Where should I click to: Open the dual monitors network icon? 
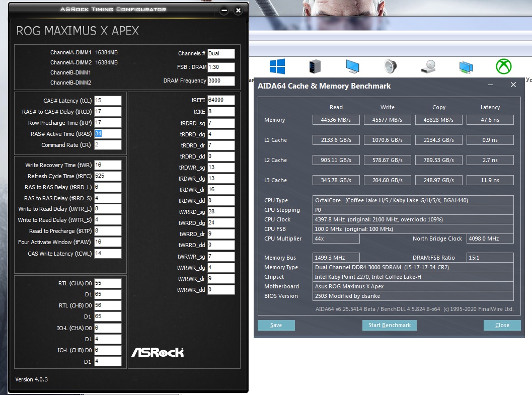[466, 67]
